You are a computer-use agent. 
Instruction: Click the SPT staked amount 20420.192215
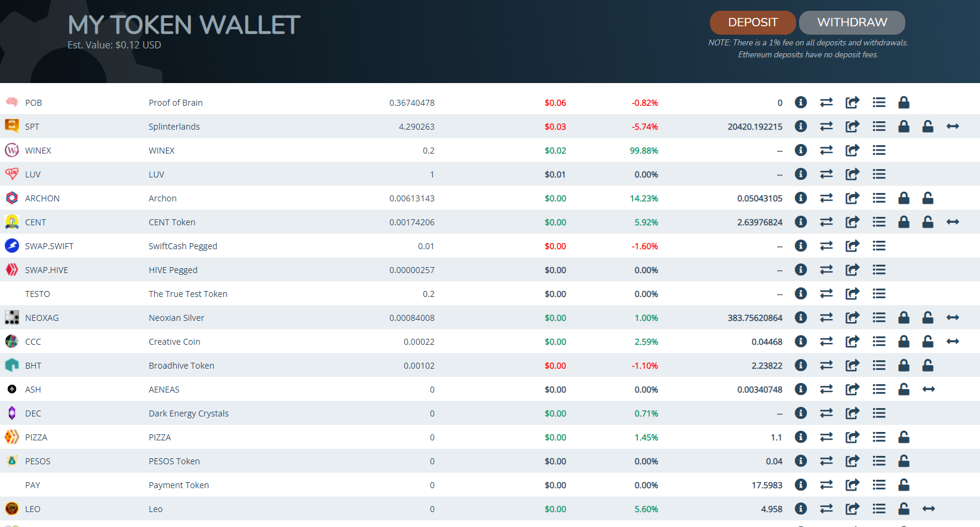click(755, 127)
